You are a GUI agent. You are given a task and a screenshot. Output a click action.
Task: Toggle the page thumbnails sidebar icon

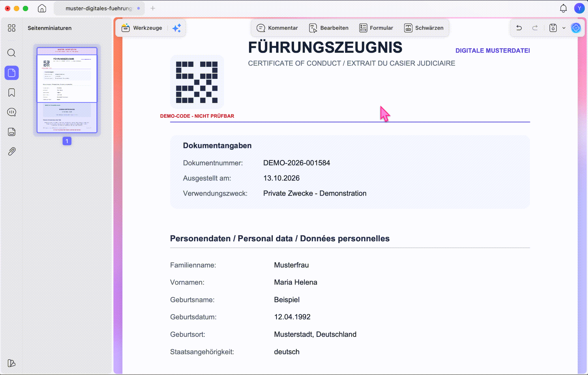11,73
